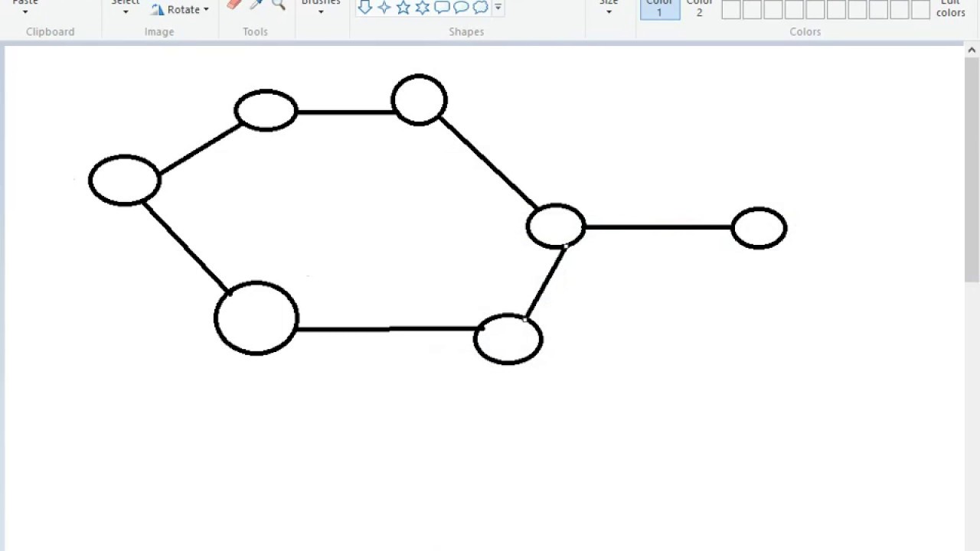Click inside the largest drawn circle on canvas

256,318
